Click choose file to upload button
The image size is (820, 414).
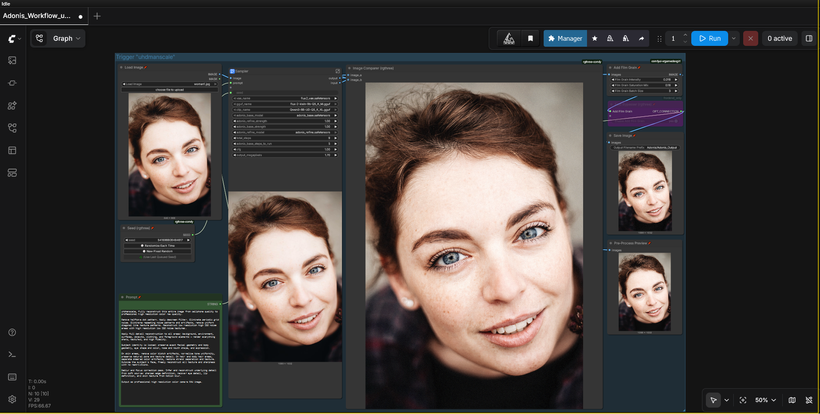[x=169, y=90]
